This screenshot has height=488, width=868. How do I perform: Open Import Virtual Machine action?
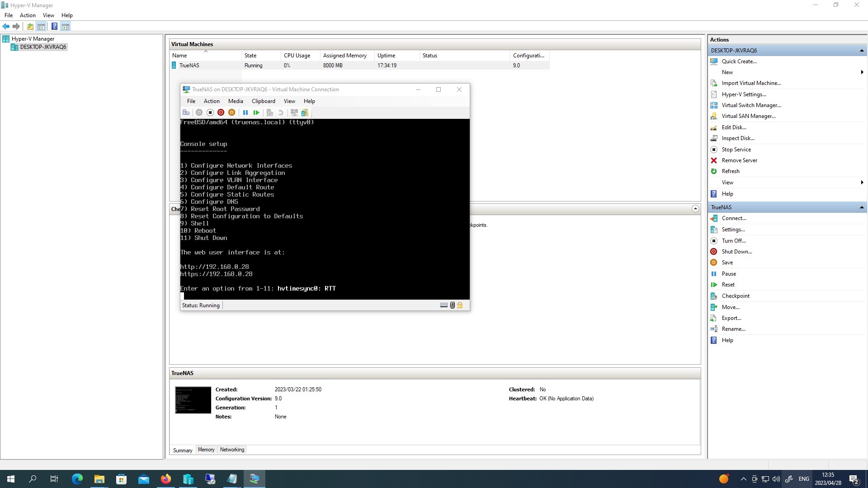pyautogui.click(x=751, y=83)
